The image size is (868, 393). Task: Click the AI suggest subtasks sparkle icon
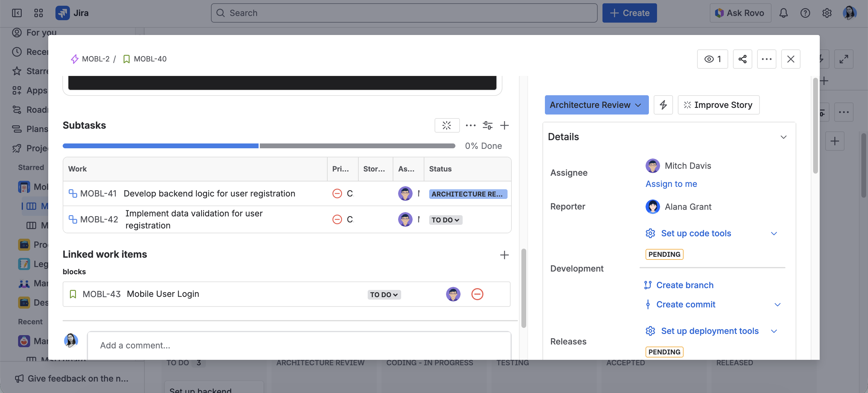446,125
